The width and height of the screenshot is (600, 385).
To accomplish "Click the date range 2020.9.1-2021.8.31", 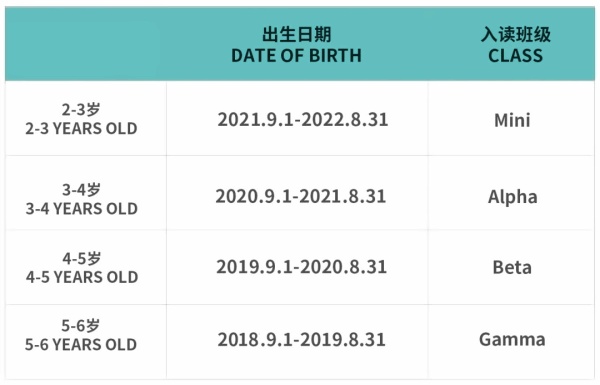I will (x=301, y=196).
